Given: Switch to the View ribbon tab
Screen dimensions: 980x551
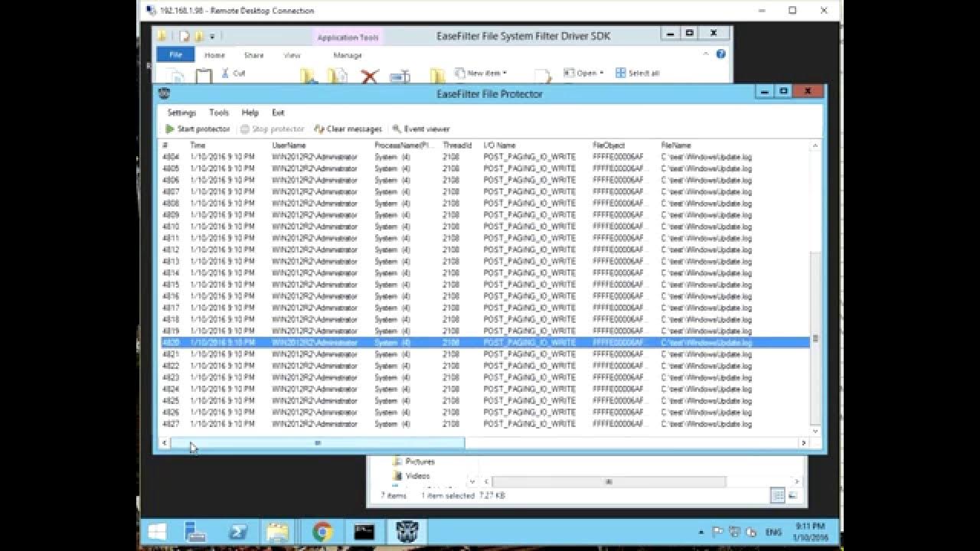Looking at the screenshot, I should pos(292,55).
